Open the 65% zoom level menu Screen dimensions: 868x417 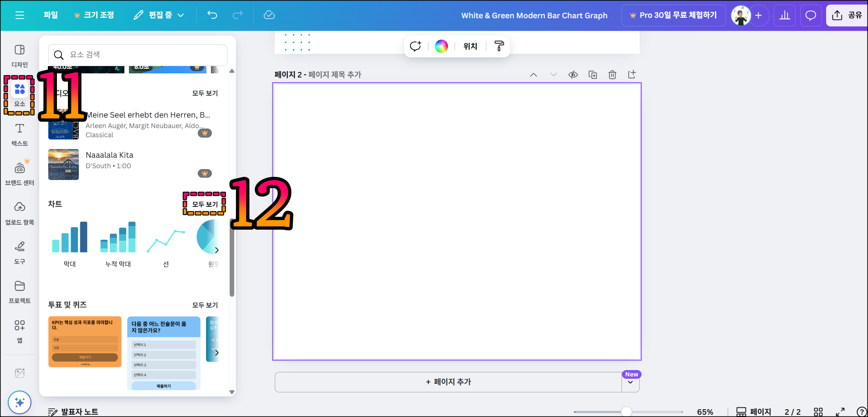(705, 412)
